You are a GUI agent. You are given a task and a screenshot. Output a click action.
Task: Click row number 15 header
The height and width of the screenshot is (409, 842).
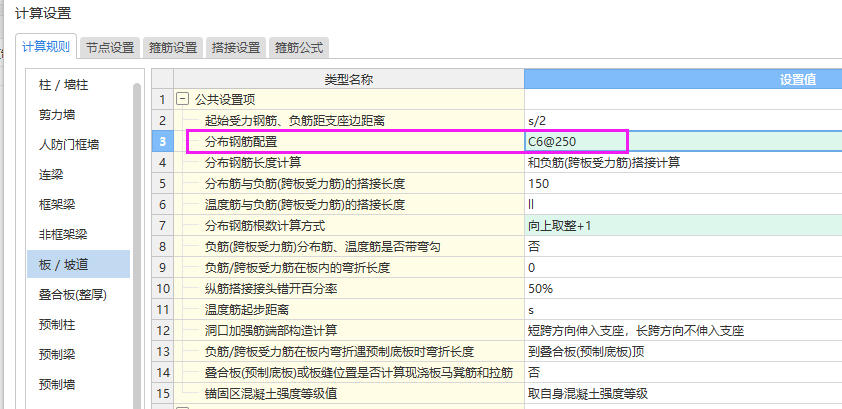click(x=163, y=393)
